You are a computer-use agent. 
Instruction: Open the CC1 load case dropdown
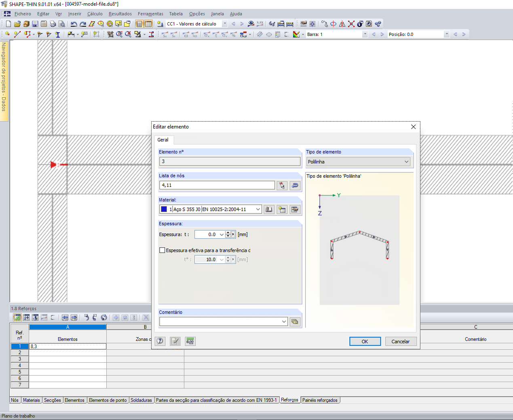pos(225,24)
